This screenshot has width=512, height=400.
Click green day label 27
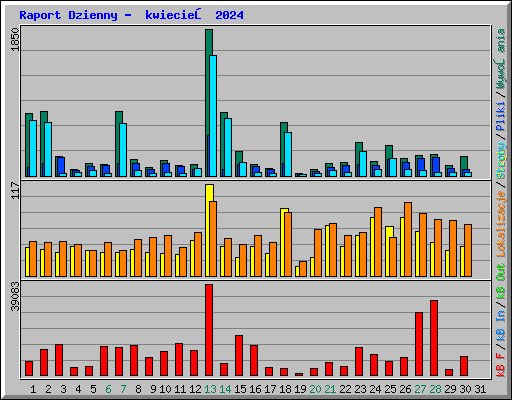pyautogui.click(x=420, y=389)
